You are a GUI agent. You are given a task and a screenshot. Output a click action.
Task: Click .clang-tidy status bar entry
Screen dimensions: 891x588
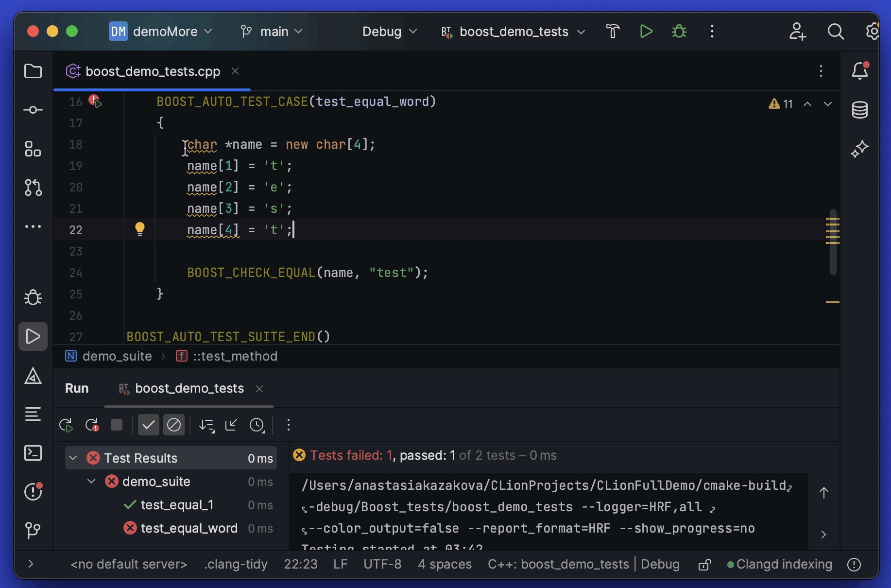[236, 564]
